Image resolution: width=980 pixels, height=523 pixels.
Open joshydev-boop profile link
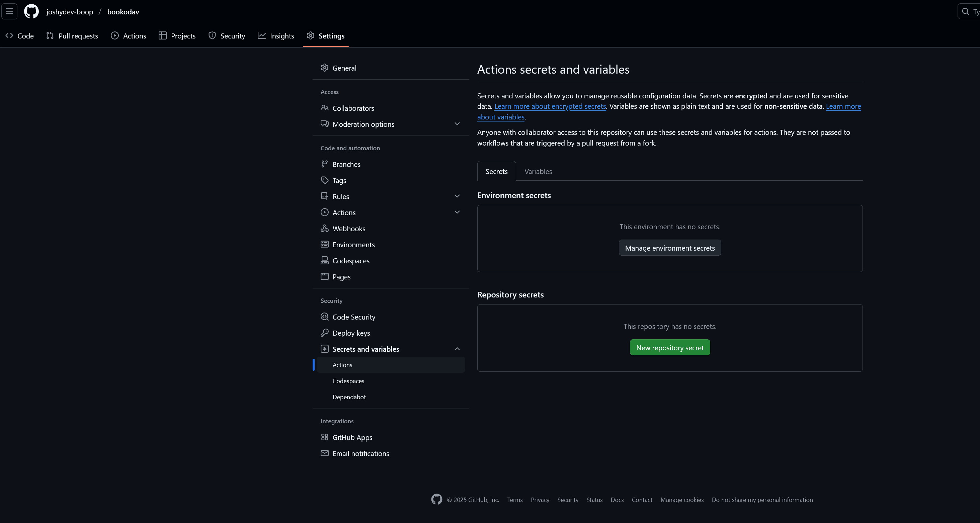pos(70,12)
